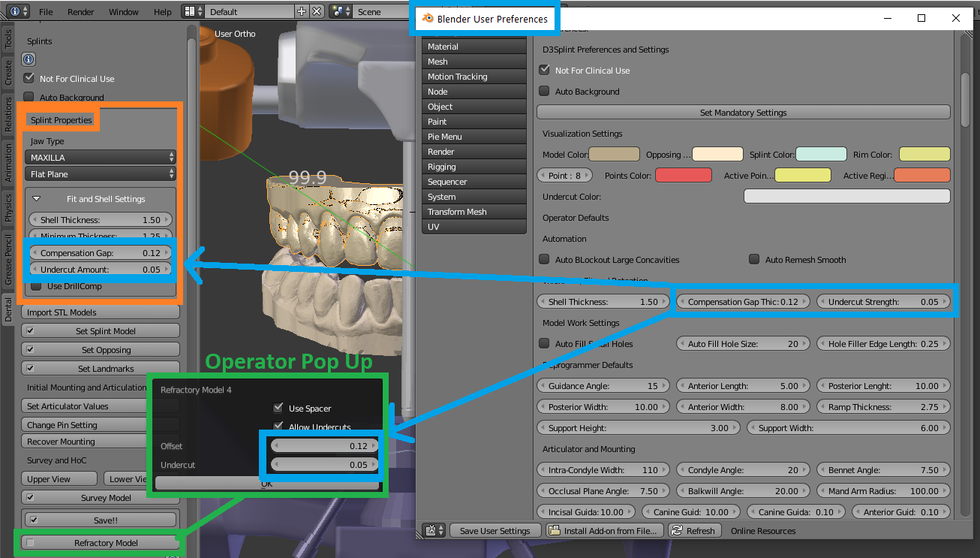Pick the Points Color red swatch
The height and width of the screenshot is (558, 980).
click(x=683, y=175)
